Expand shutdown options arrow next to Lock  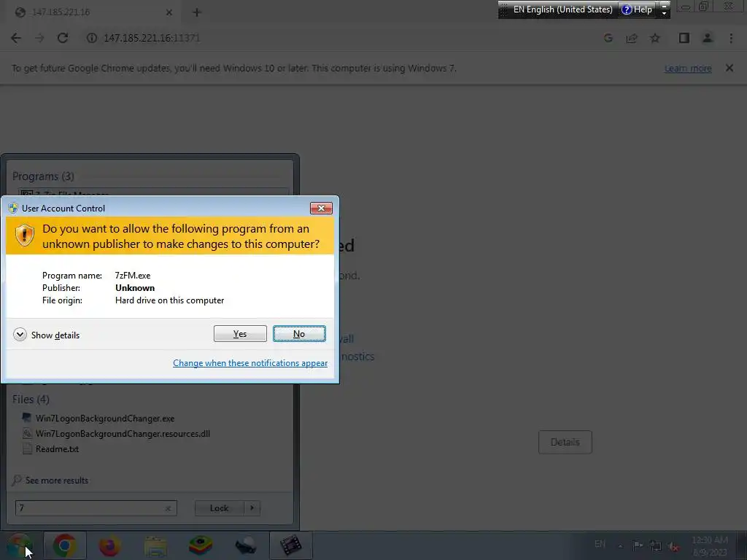pos(252,508)
